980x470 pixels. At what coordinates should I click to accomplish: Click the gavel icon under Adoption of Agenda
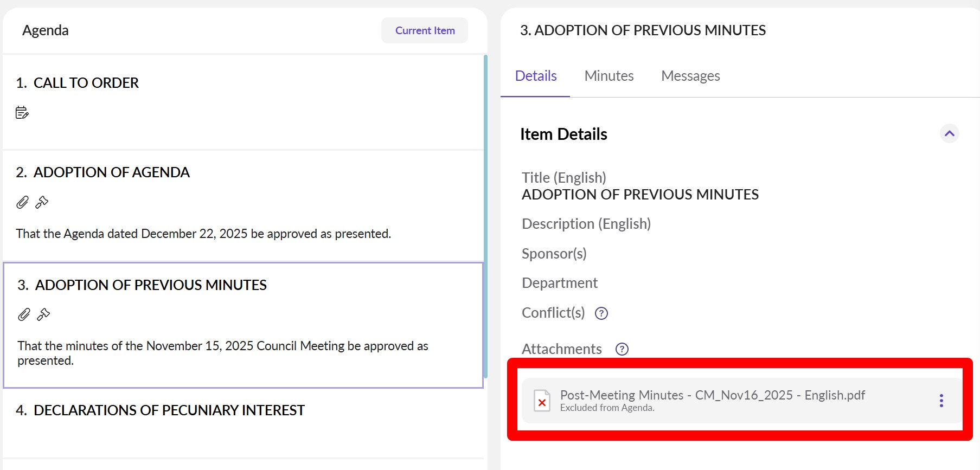point(42,203)
